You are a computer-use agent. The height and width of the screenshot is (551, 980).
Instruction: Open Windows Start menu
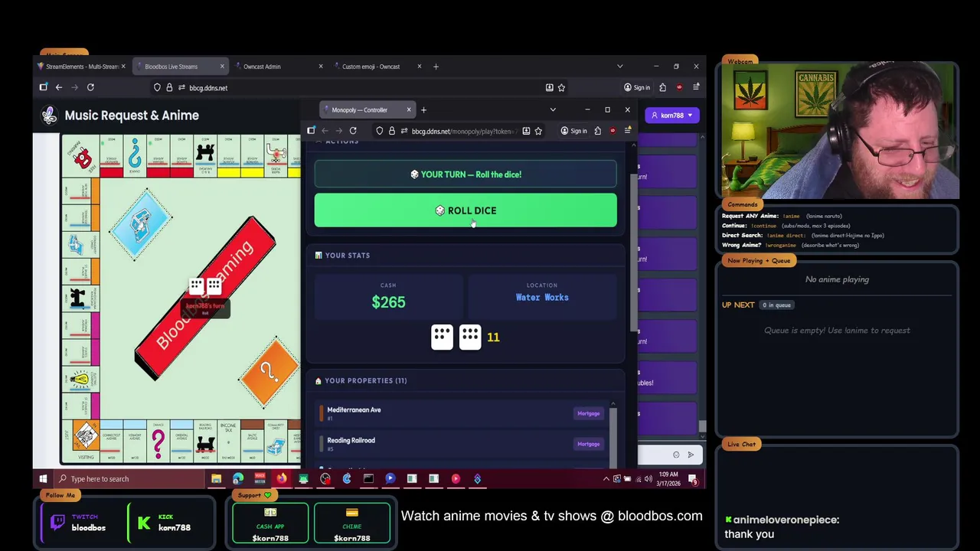point(43,479)
